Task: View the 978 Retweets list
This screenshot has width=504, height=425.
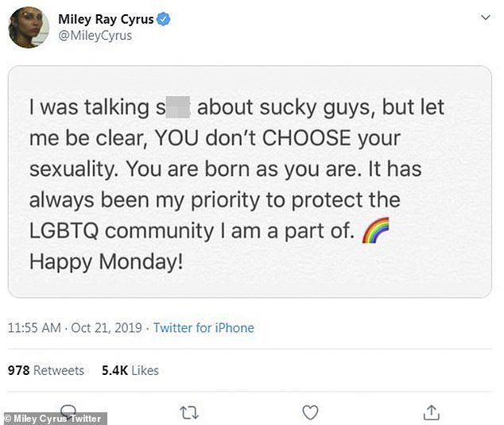Action: click(x=46, y=370)
